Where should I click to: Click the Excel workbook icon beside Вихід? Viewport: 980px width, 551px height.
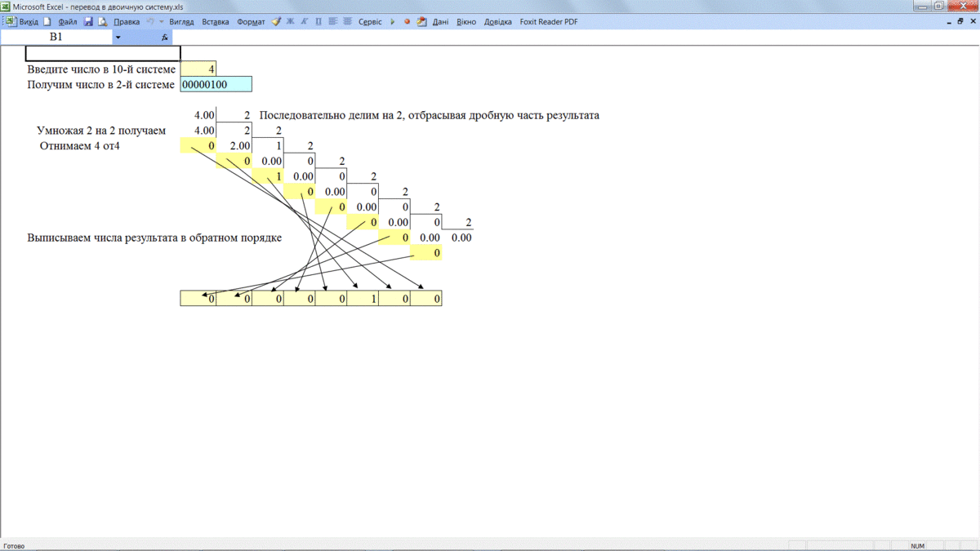pos(11,22)
